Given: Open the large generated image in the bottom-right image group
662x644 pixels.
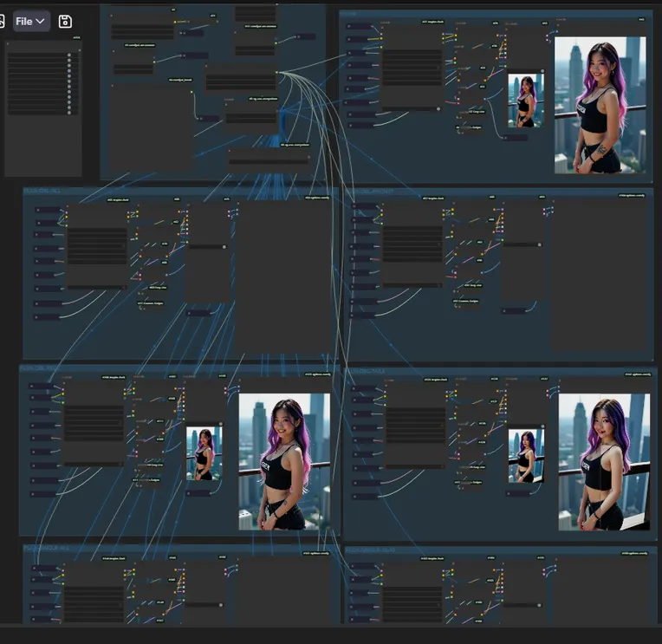Looking at the screenshot, I should (x=604, y=462).
